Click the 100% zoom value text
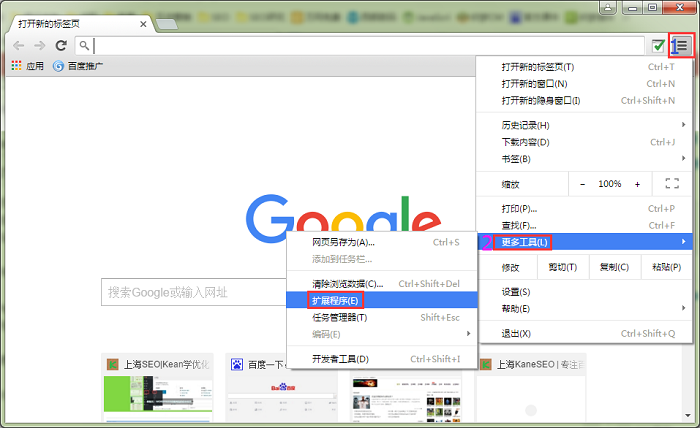The height and width of the screenshot is (428, 700). (609, 184)
